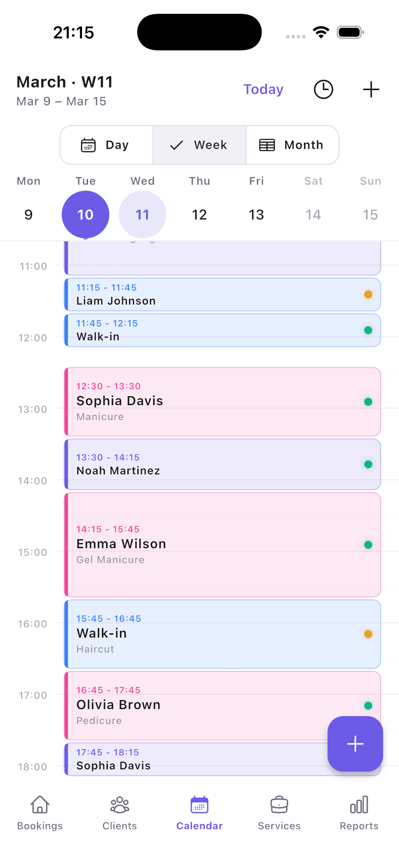Switch calendar view to Month
Viewport: 399px width, 868px height.
coord(292,145)
